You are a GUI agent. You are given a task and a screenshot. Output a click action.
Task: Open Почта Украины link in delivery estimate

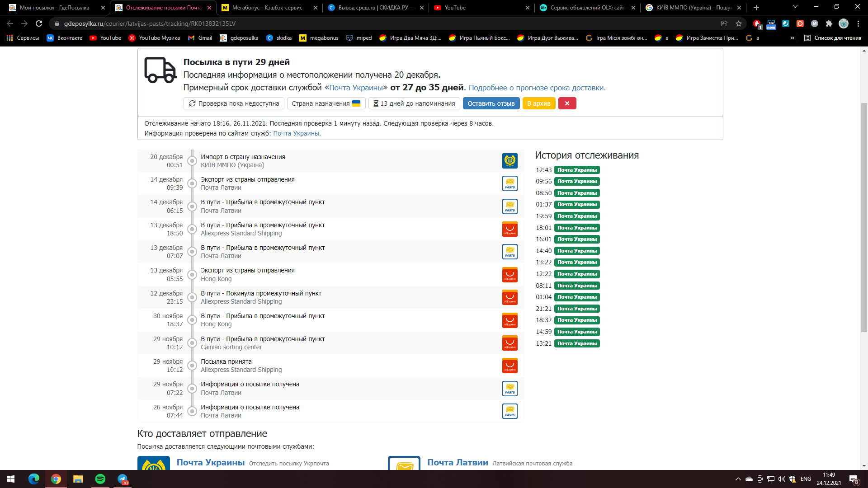[x=356, y=88]
